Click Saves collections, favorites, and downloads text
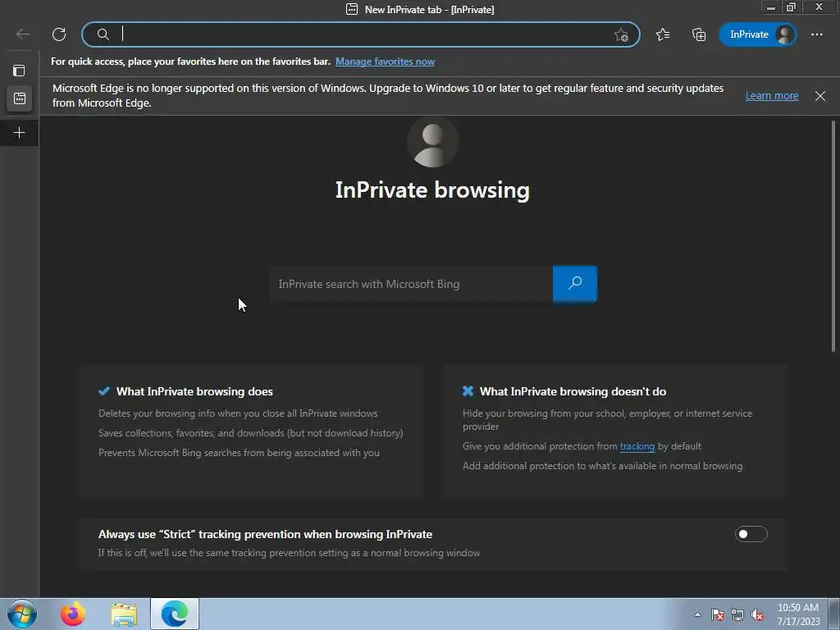The height and width of the screenshot is (630, 840). coord(251,433)
